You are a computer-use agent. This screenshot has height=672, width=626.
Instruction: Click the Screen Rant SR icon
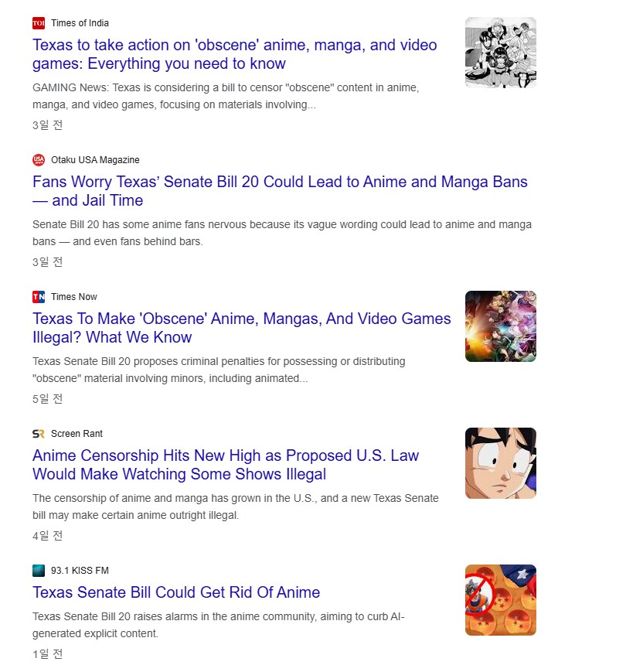point(39,434)
